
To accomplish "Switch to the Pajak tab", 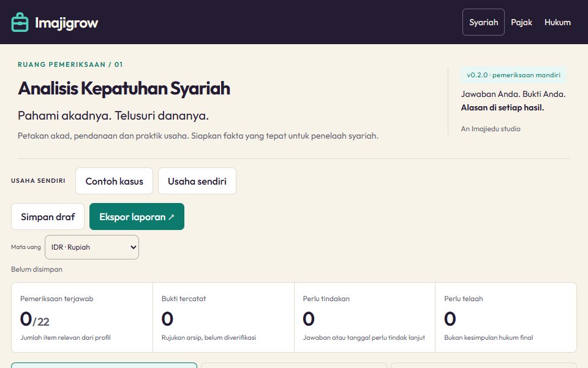I will coord(521,22).
